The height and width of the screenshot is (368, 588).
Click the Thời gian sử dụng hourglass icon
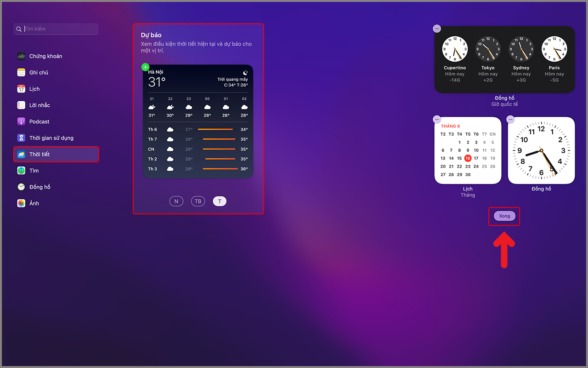(x=21, y=138)
